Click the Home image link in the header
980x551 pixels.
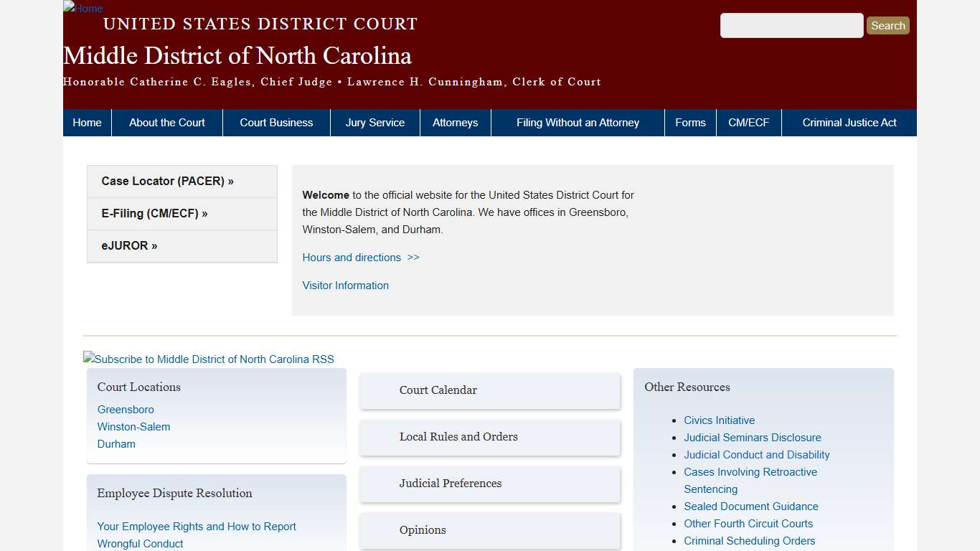point(83,9)
